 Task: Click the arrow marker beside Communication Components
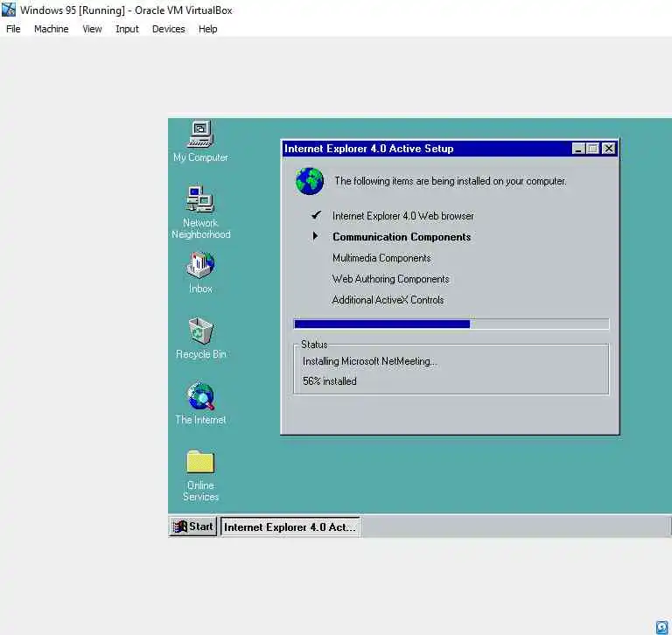tap(315, 235)
